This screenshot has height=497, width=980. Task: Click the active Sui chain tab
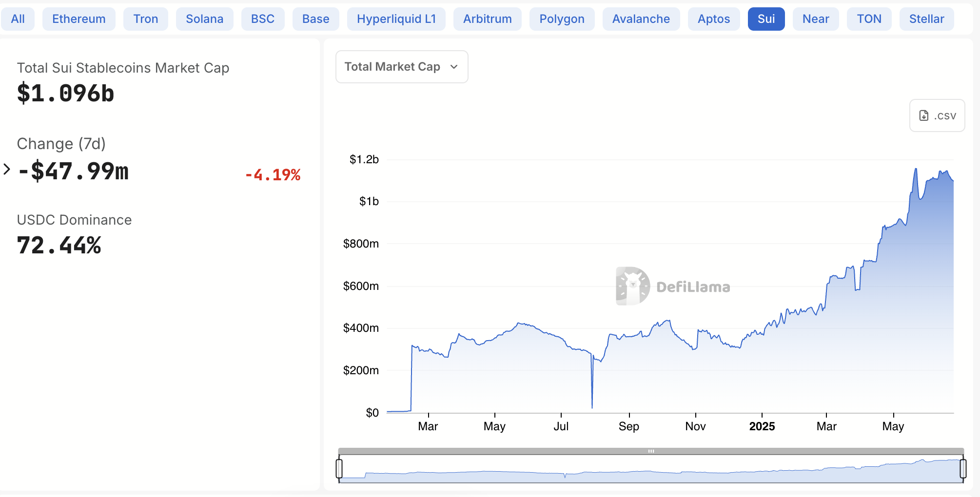click(x=766, y=19)
